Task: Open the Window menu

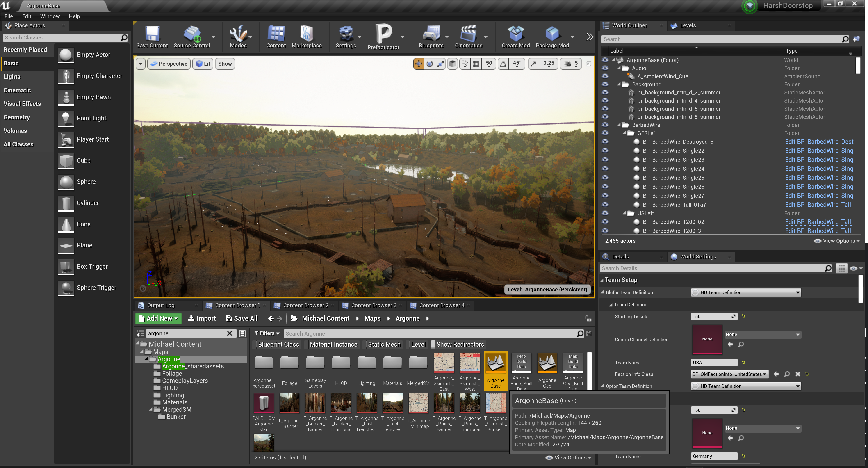Action: (x=50, y=16)
